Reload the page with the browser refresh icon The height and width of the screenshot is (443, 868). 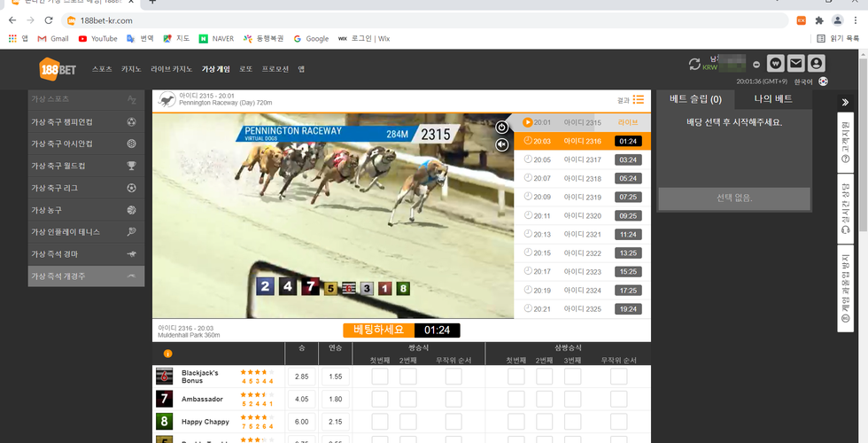48,20
